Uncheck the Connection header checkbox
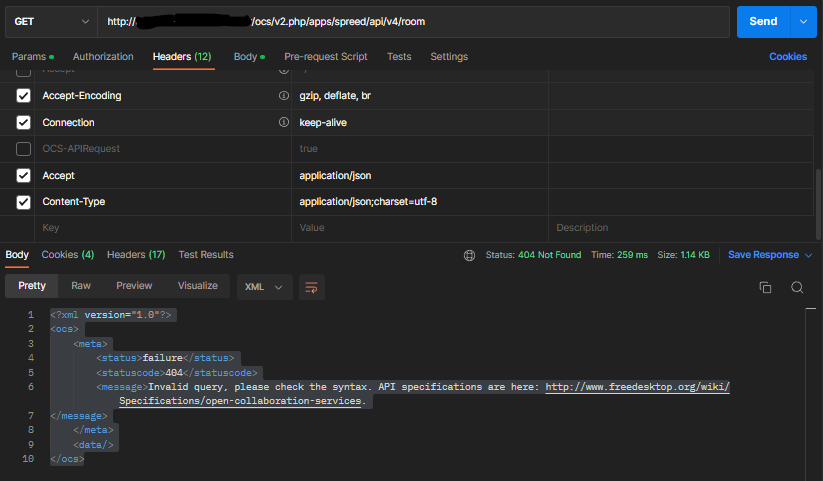The image size is (823, 481). coord(23,122)
